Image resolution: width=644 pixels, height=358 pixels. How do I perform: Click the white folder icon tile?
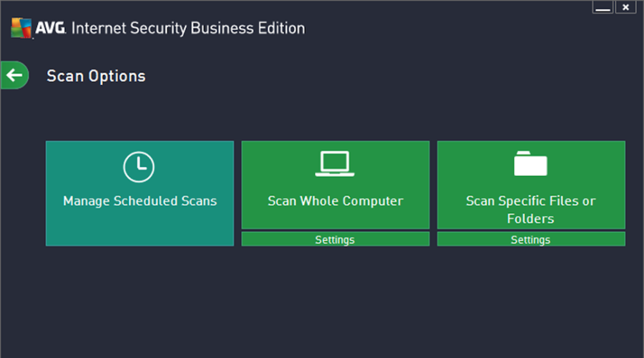pyautogui.click(x=531, y=163)
